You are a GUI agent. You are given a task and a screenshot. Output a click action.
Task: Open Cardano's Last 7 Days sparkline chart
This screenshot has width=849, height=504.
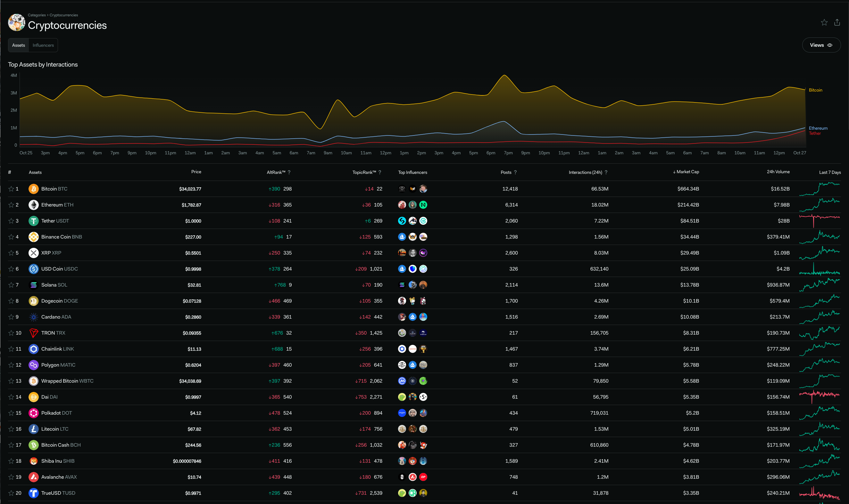(819, 317)
